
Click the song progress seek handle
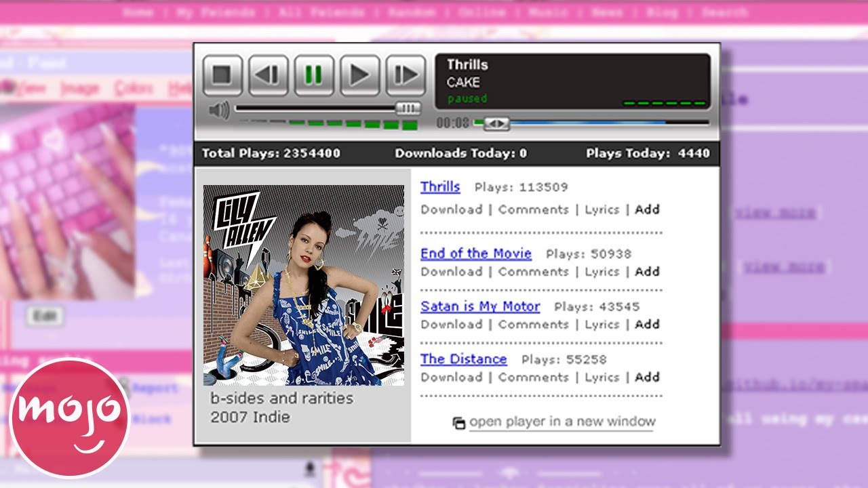click(496, 123)
